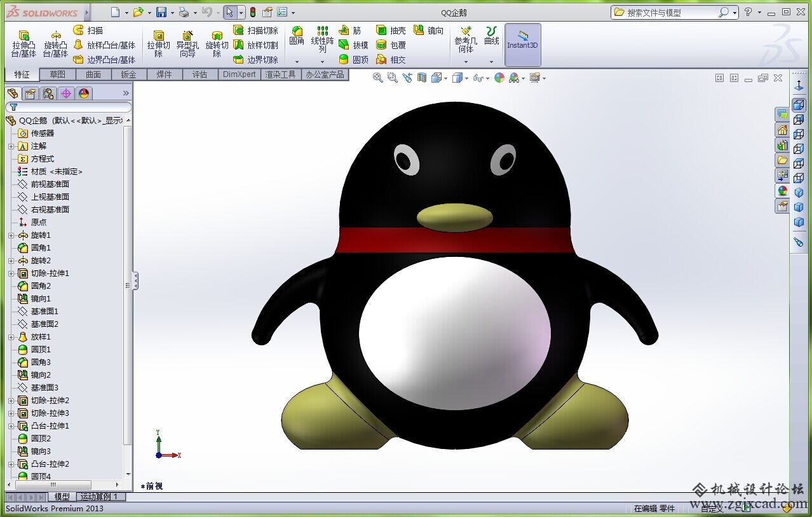Select the 抽壳 shell tool
812x517 pixels.
(x=391, y=30)
